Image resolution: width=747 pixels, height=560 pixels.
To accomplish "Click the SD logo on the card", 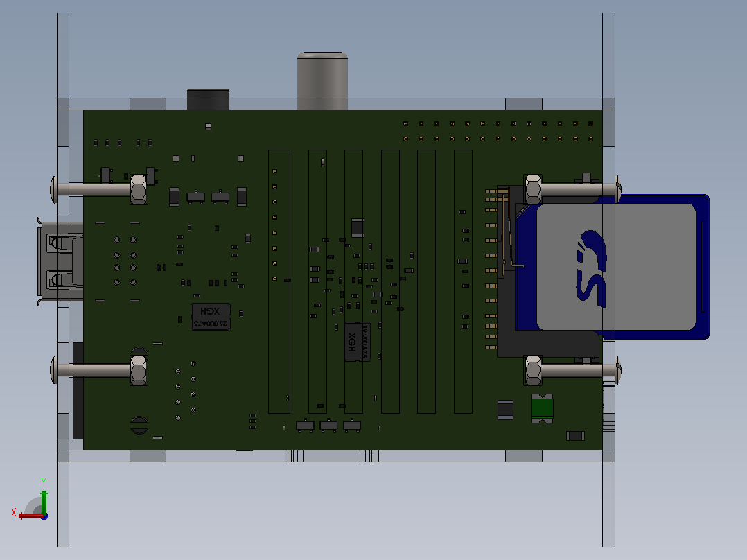I will click(x=591, y=269).
